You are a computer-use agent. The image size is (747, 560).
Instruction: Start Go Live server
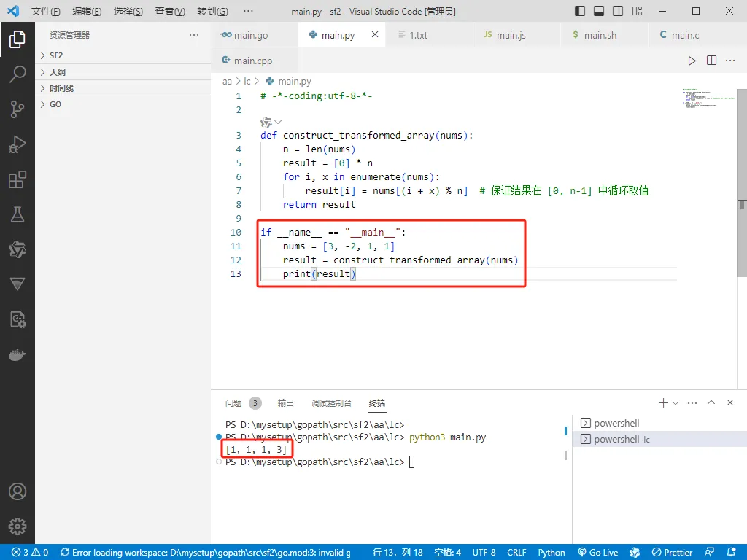[x=597, y=553]
